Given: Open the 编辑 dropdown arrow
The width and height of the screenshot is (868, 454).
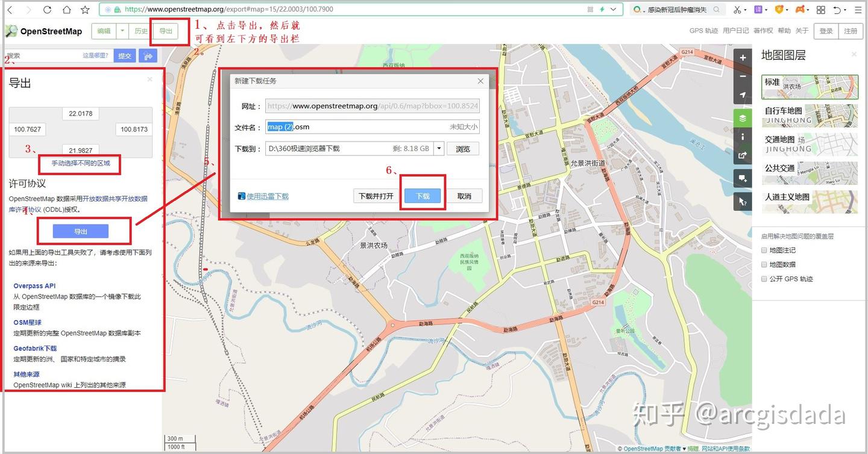Looking at the screenshot, I should [x=123, y=31].
